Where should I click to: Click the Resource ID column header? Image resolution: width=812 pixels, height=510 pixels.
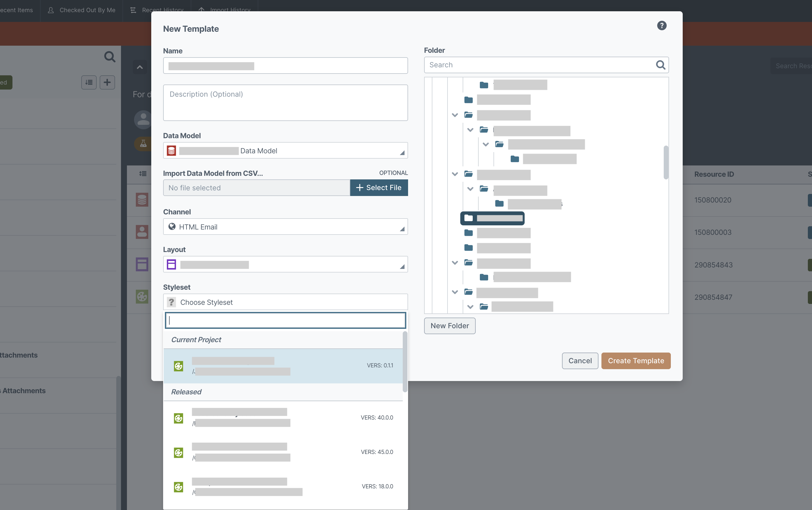[x=714, y=174]
